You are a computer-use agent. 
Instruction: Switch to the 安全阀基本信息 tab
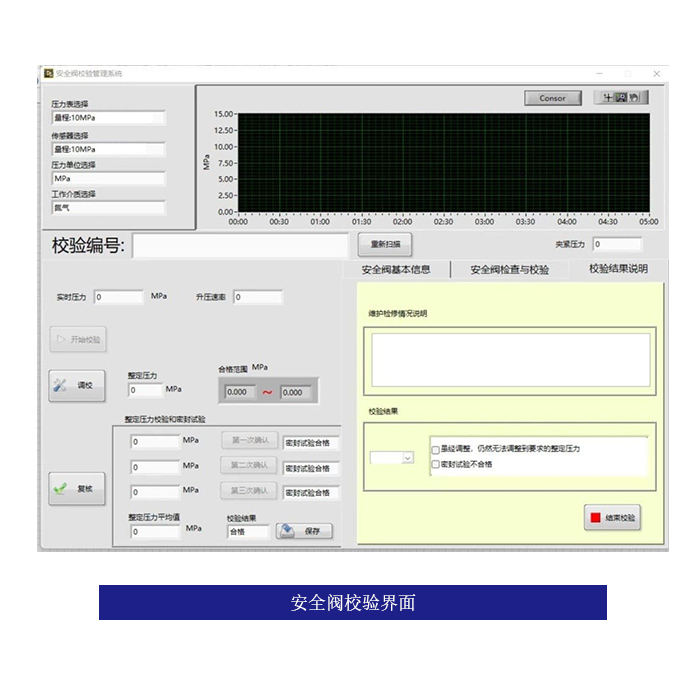pyautogui.click(x=396, y=269)
